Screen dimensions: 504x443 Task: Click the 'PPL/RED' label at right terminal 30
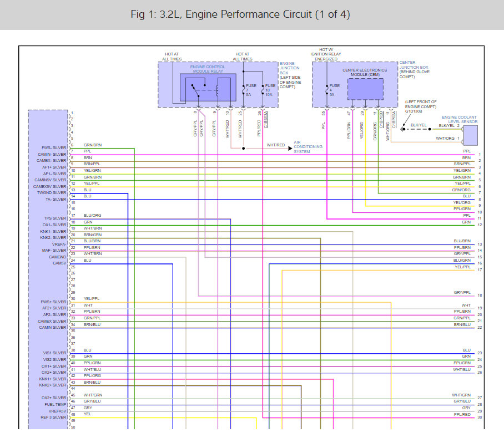point(462,414)
